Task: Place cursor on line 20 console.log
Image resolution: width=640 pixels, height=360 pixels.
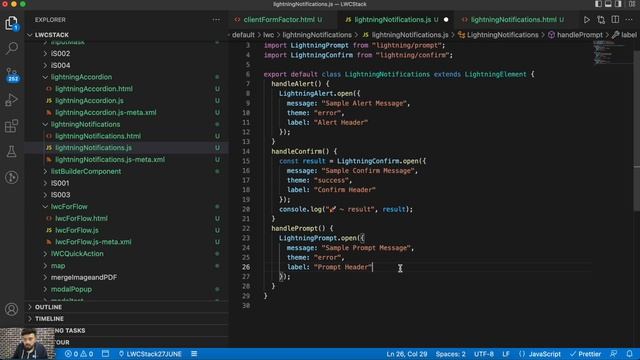Action: click(x=346, y=209)
